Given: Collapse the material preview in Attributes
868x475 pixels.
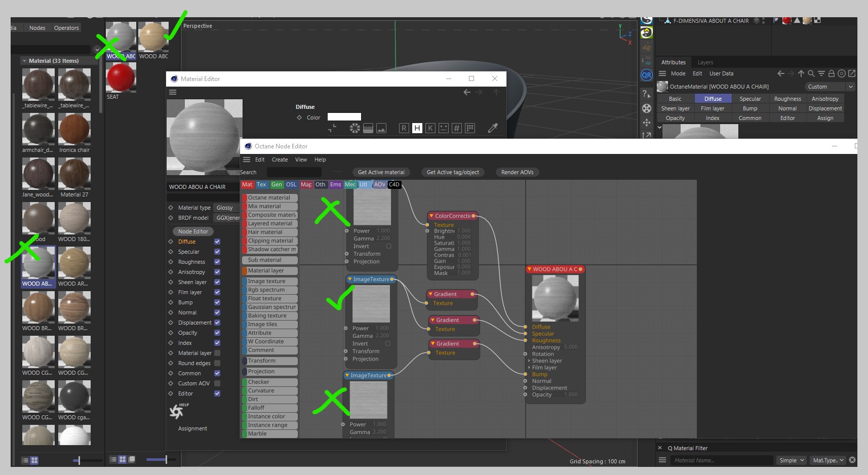Looking at the screenshot, I should point(659,127).
